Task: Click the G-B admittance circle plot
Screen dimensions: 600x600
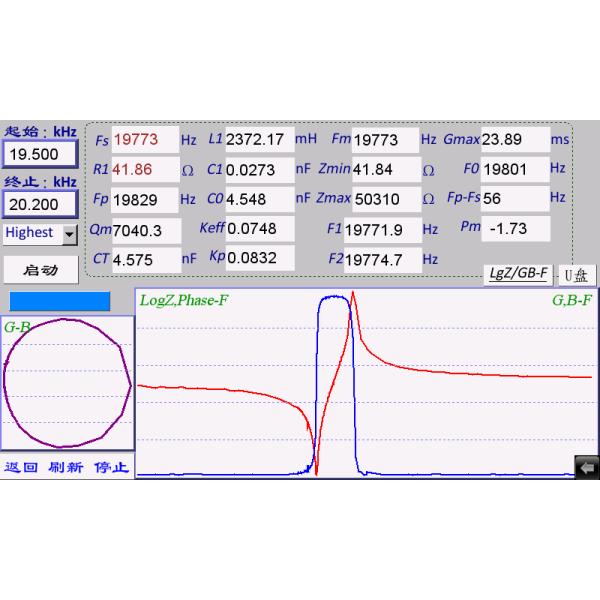Action: pyautogui.click(x=67, y=385)
